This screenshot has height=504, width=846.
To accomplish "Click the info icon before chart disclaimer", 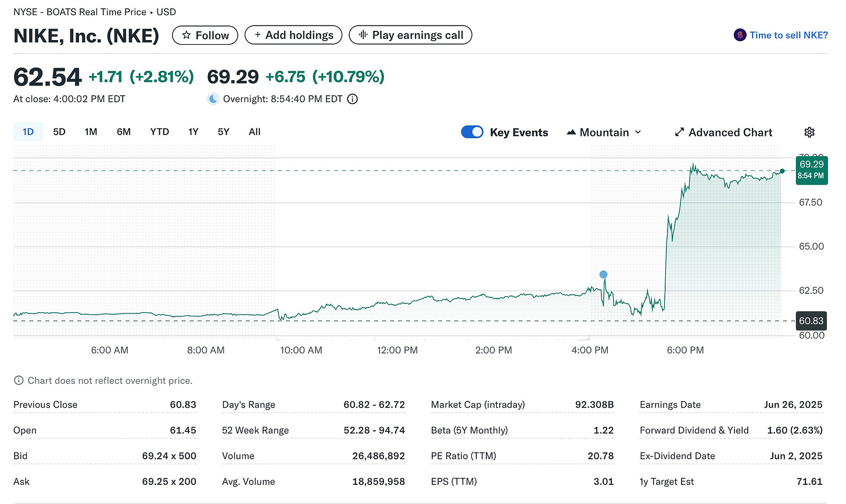I will pyautogui.click(x=19, y=381).
